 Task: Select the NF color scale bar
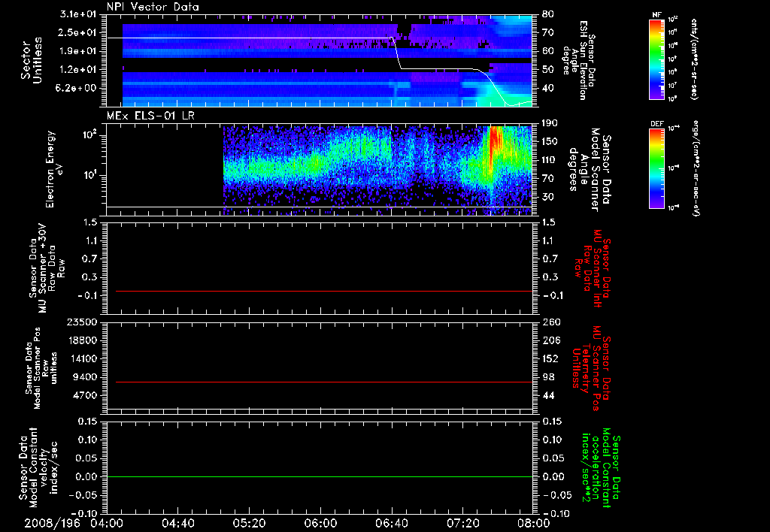pos(657,59)
